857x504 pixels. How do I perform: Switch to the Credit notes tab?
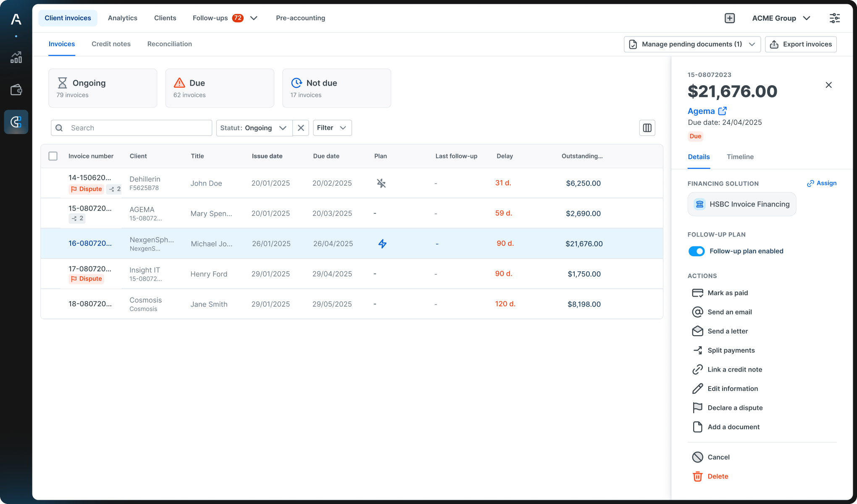click(x=111, y=44)
